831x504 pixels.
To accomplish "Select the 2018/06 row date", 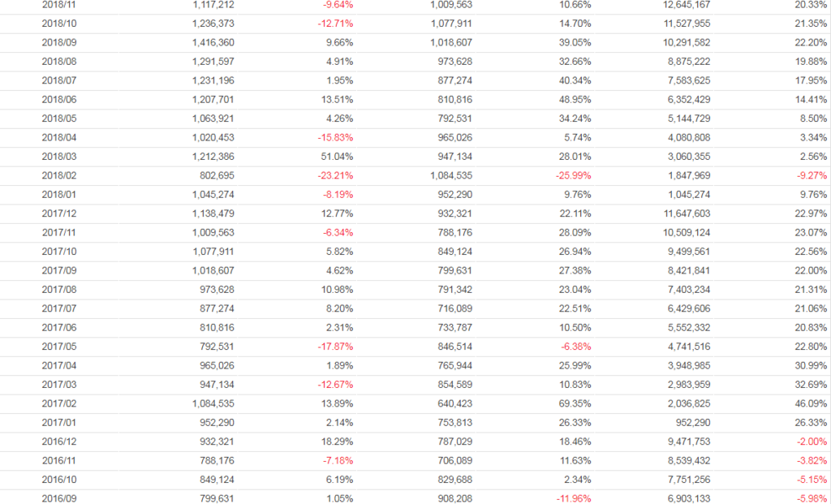I will 58,100.
